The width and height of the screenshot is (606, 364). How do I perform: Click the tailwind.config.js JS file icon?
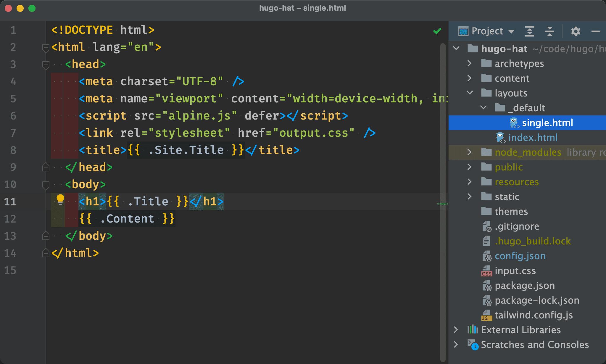pyautogui.click(x=487, y=315)
